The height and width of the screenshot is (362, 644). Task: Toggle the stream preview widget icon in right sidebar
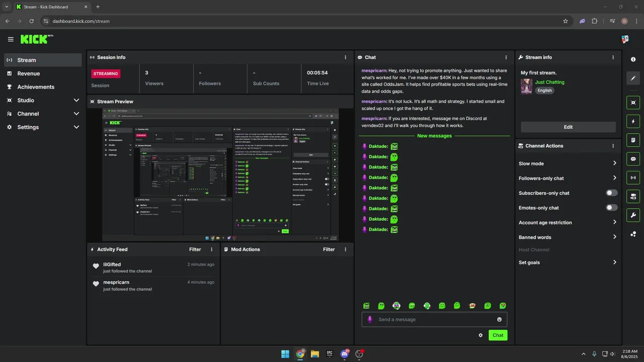click(x=633, y=102)
